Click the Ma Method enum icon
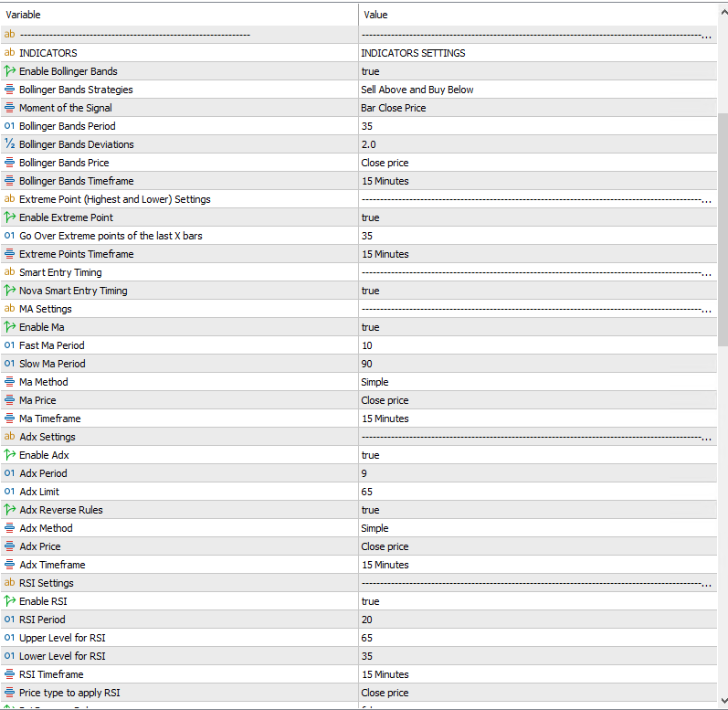This screenshot has height=710, width=728. (10, 382)
